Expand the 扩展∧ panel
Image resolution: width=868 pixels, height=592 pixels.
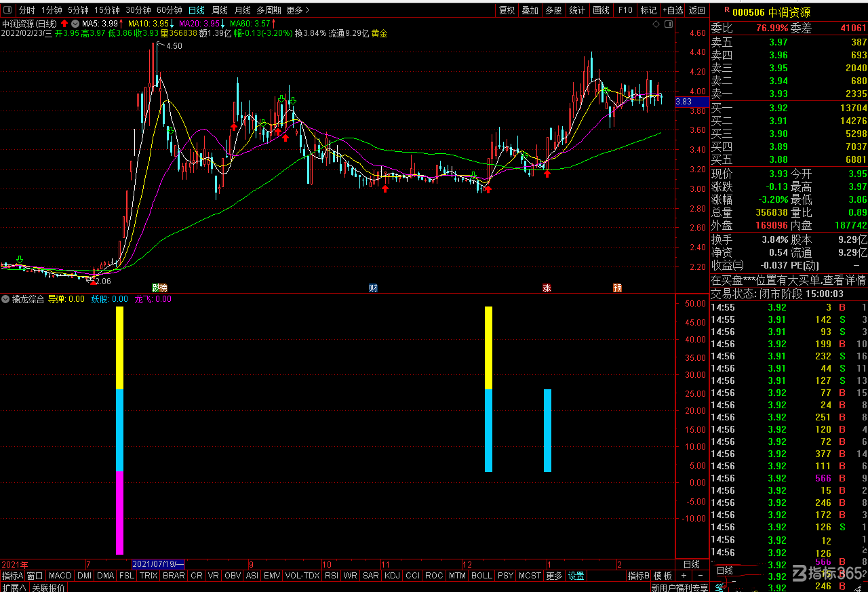(14, 587)
